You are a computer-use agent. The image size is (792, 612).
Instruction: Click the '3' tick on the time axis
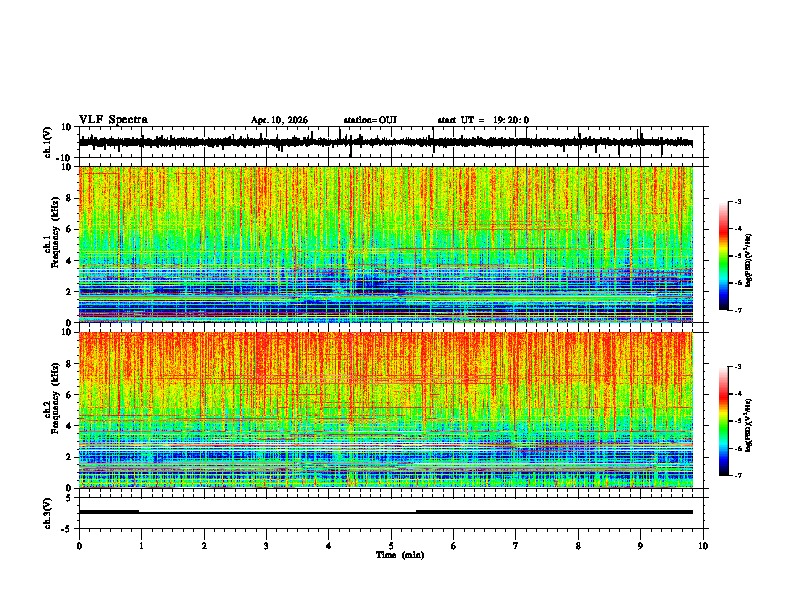(266, 546)
